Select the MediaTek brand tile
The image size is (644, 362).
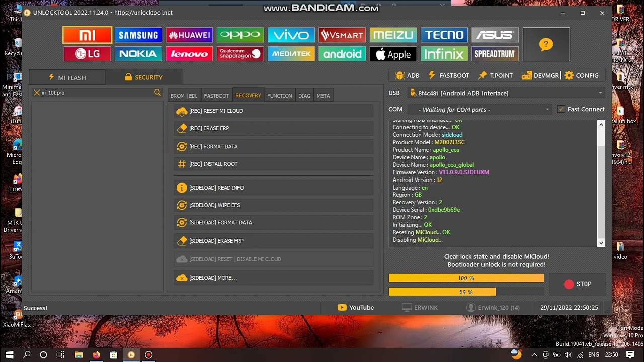click(291, 54)
